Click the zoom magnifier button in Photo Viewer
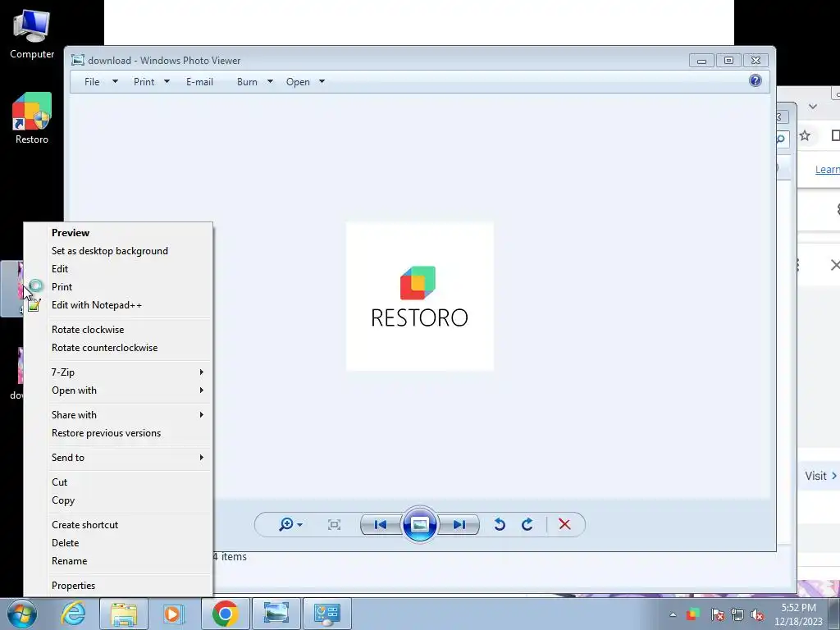This screenshot has width=840, height=630. pos(286,524)
